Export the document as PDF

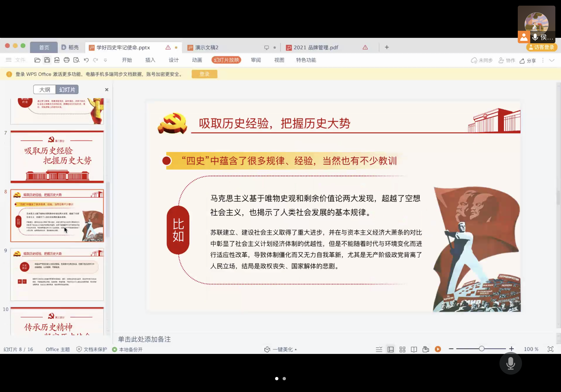coord(57,60)
